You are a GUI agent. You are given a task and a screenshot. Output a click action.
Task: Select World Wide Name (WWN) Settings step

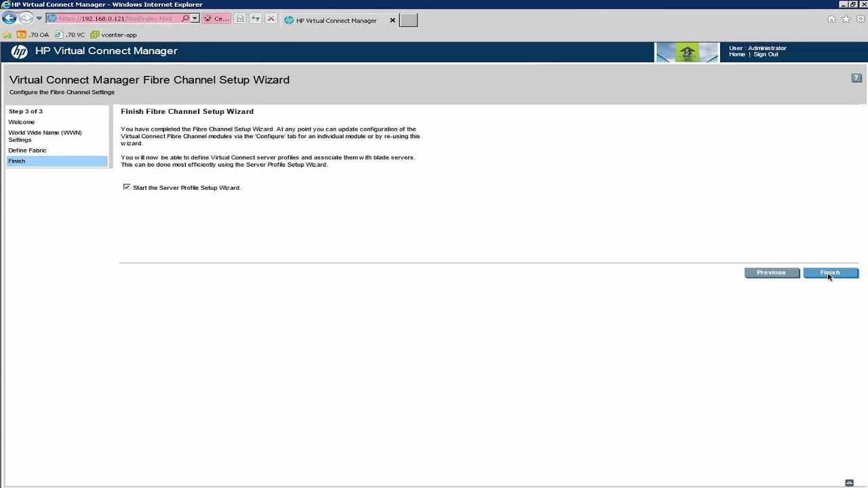45,136
